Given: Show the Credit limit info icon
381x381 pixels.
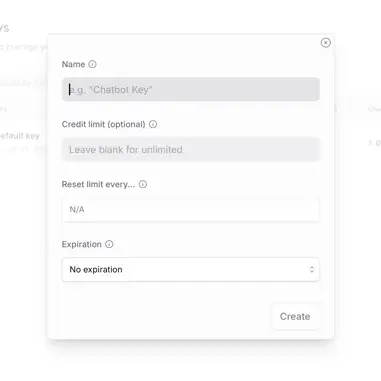Looking at the screenshot, I should pyautogui.click(x=153, y=124).
